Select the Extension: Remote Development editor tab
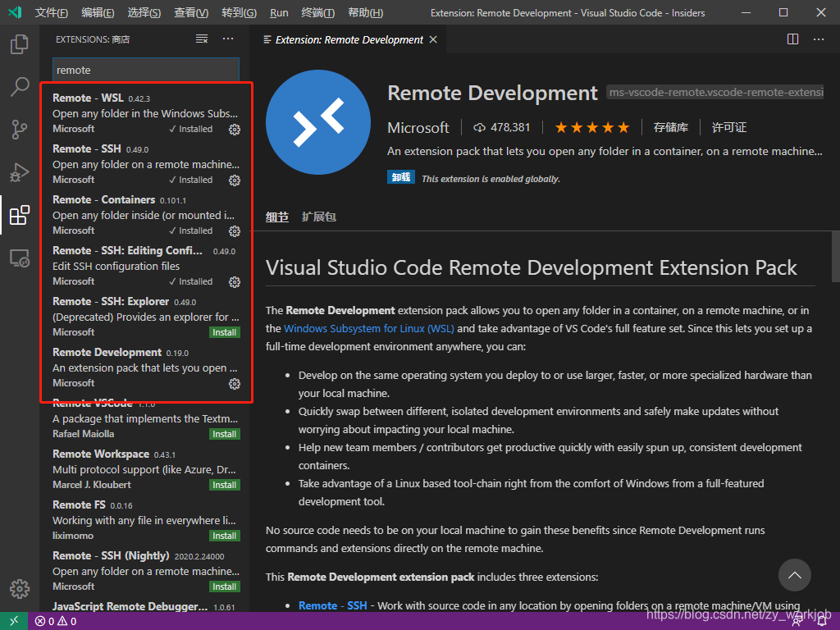The width and height of the screenshot is (840, 630). click(349, 39)
